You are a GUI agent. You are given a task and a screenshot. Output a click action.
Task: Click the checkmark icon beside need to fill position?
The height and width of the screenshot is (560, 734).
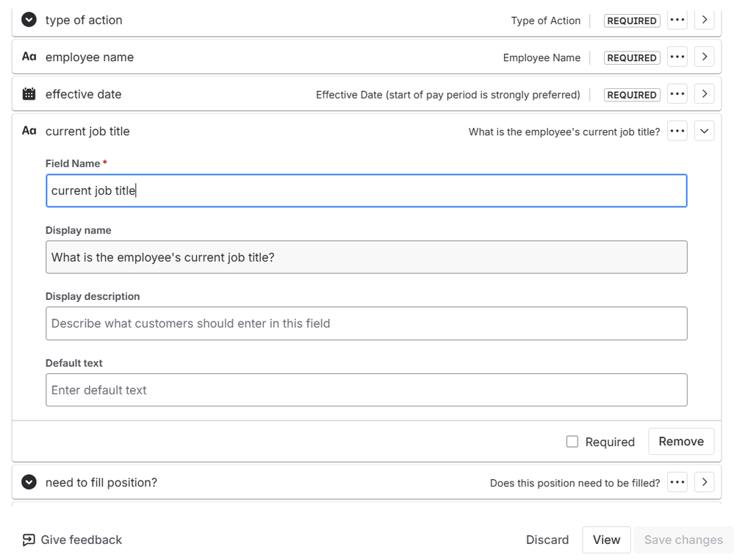[29, 482]
